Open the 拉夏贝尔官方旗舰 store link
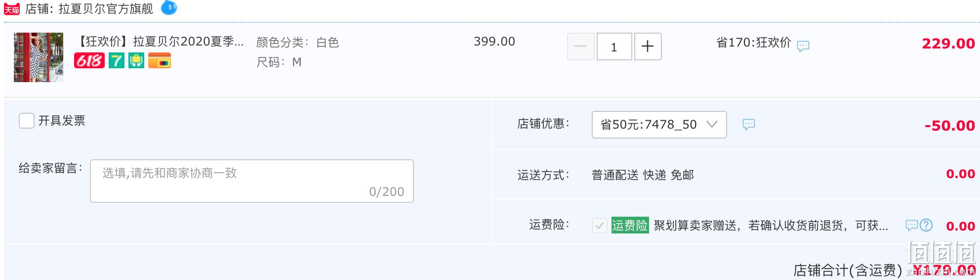 106,9
